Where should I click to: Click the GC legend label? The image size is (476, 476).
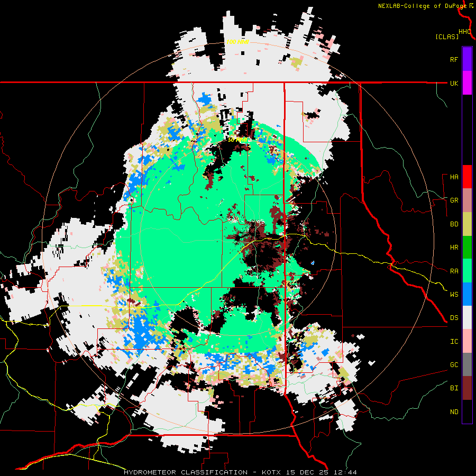click(x=454, y=365)
